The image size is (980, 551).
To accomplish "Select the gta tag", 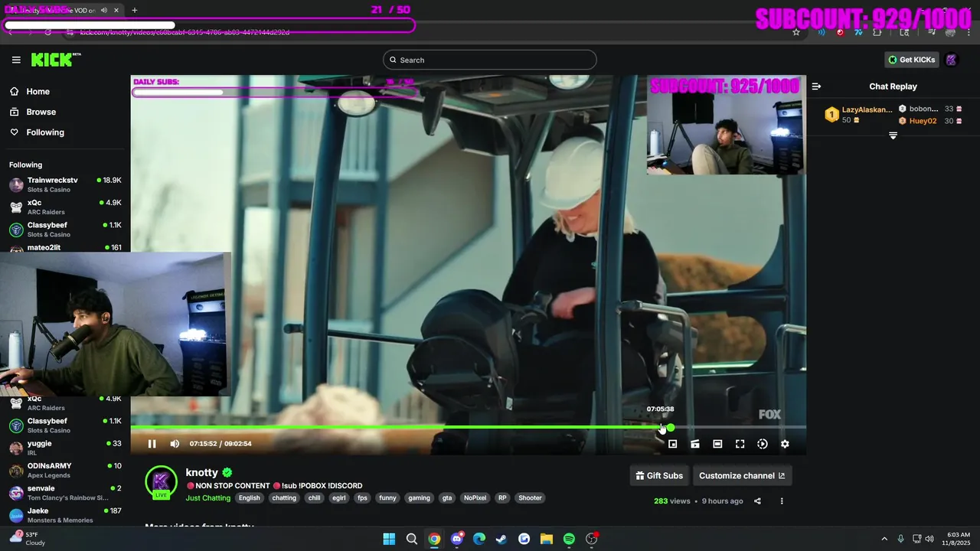I will click(x=447, y=498).
